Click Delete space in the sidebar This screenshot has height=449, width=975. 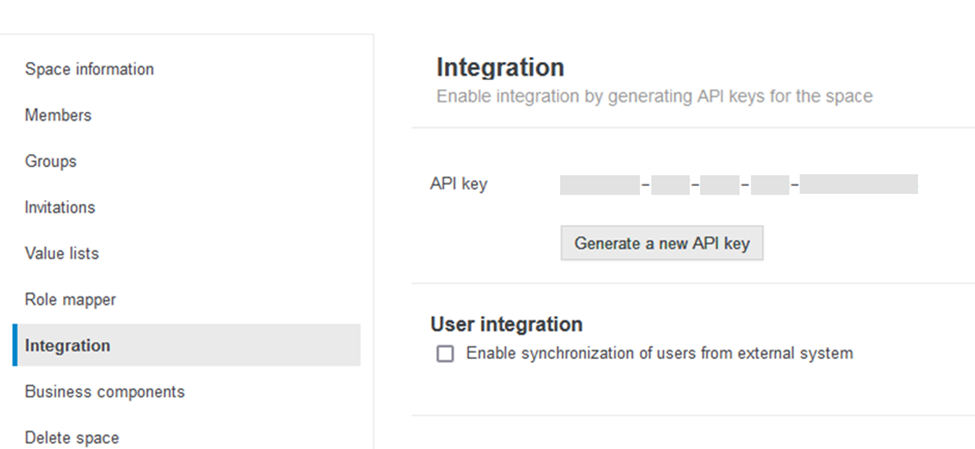tap(72, 437)
